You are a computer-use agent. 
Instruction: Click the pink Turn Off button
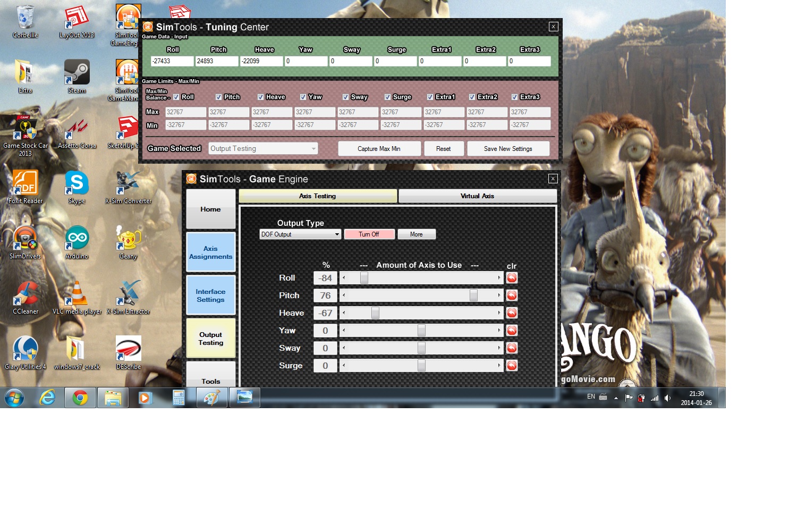[x=369, y=234]
